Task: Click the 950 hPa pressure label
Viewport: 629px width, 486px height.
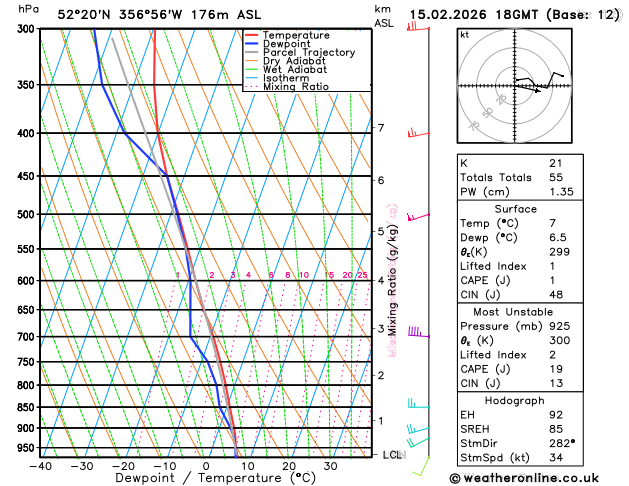Action: tap(28, 448)
